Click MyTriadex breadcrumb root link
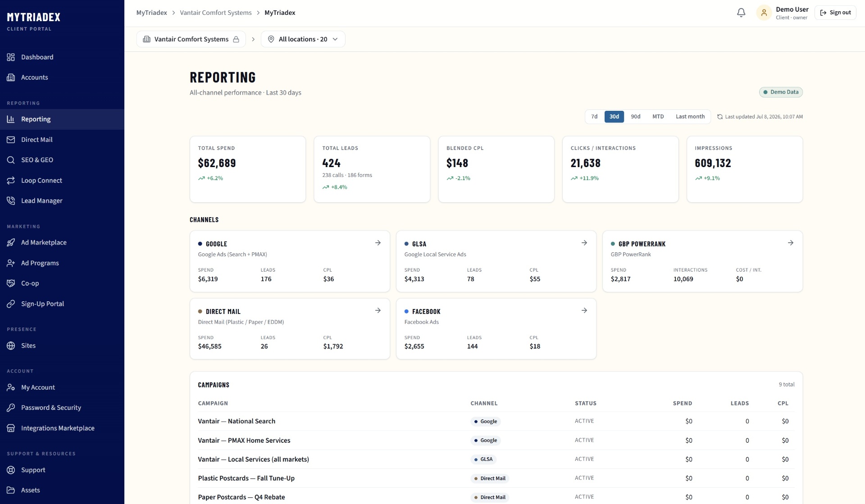The height and width of the screenshot is (504, 865). [x=152, y=13]
